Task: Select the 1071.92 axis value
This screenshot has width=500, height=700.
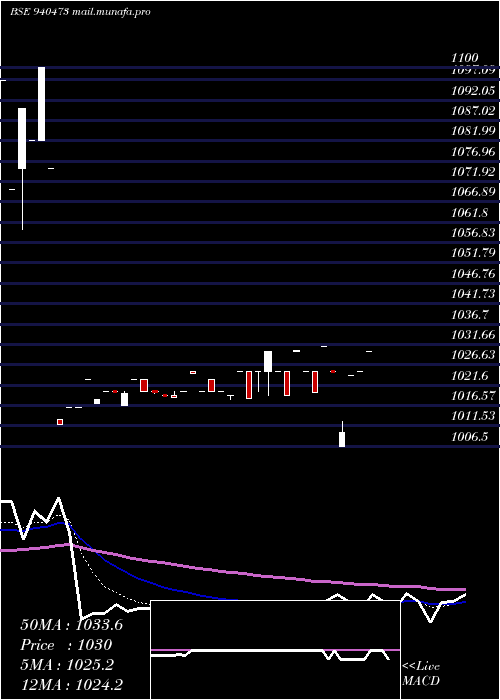Action: point(473,171)
